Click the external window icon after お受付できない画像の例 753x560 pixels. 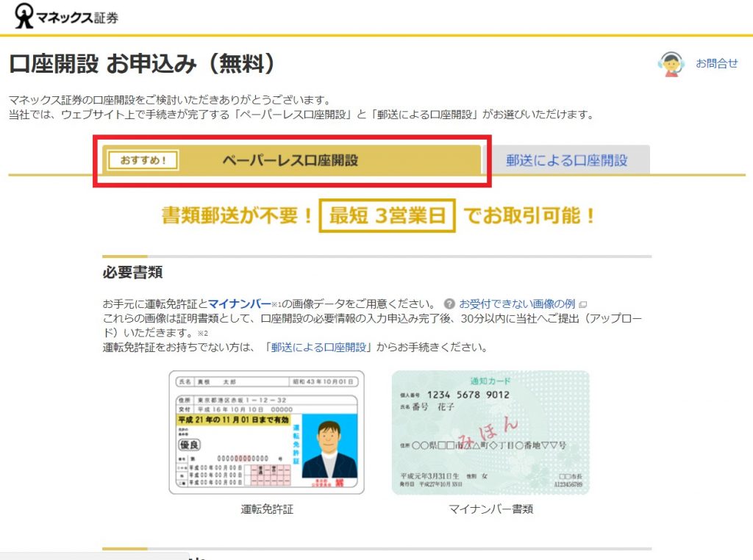(582, 305)
